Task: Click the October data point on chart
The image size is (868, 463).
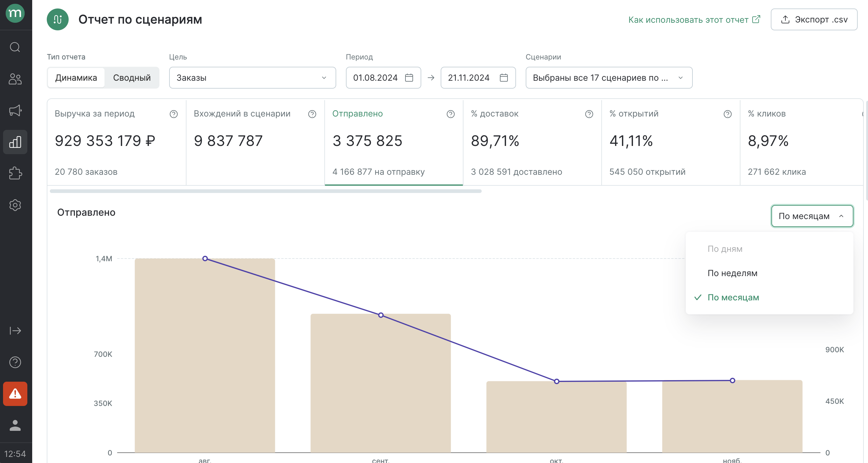Action: (557, 381)
